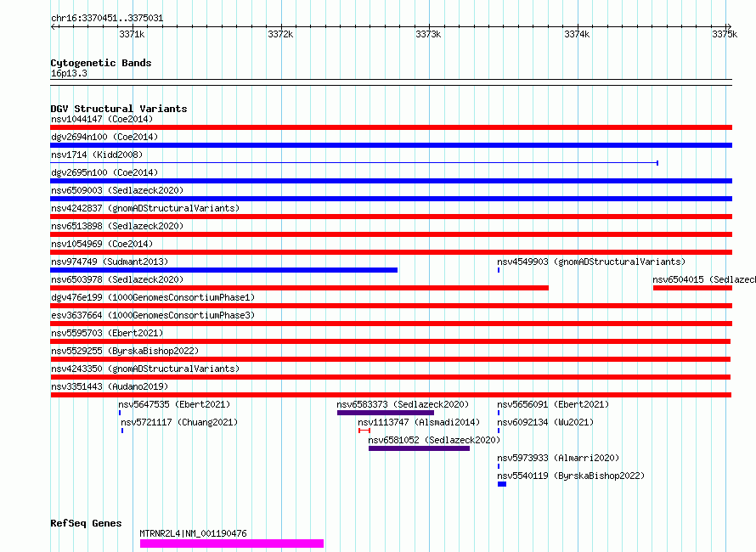Click nsv974749 (Sudmant2013) label
Image resolution: width=756 pixels, height=552 pixels.
pos(110,262)
